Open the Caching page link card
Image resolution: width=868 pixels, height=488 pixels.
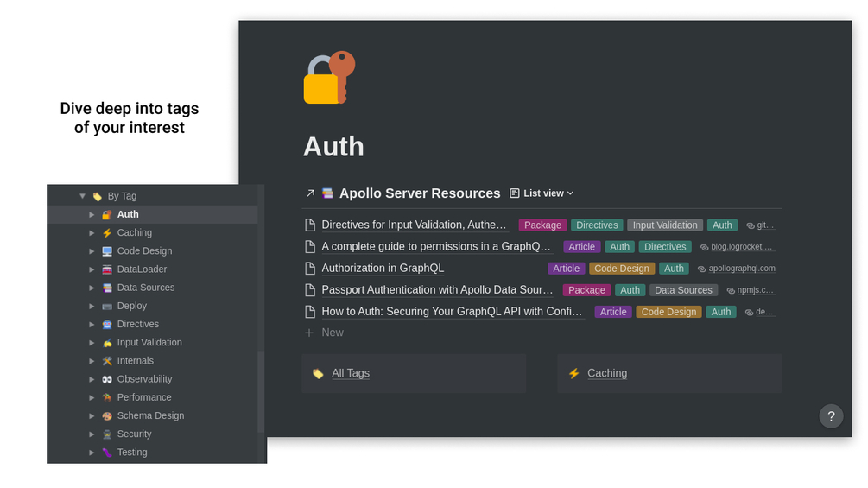click(669, 373)
